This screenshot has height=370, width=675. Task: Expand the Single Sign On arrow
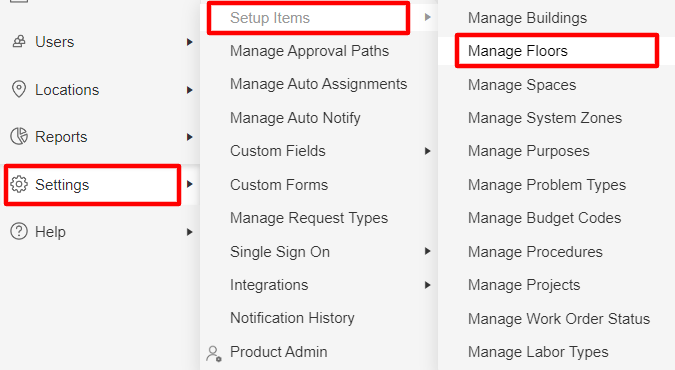(x=427, y=251)
